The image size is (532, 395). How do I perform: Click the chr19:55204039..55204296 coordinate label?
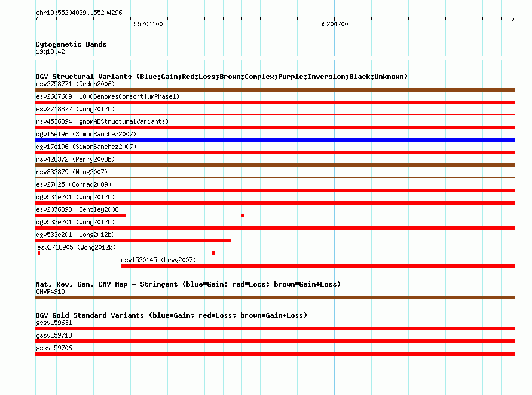[x=79, y=13]
